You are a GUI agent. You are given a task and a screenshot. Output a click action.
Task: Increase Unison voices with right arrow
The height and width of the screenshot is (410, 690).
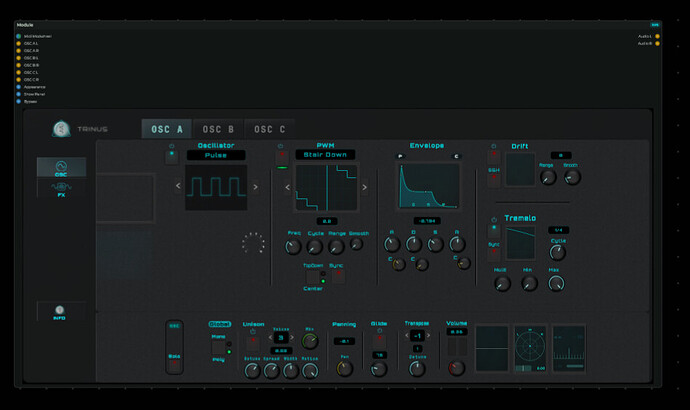pos(292,338)
